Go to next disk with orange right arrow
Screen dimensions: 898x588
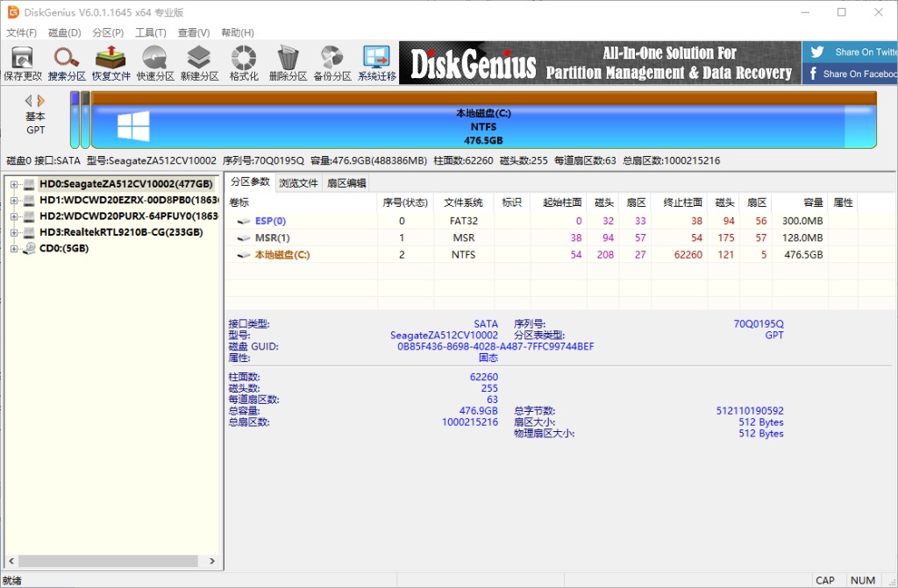coord(40,101)
